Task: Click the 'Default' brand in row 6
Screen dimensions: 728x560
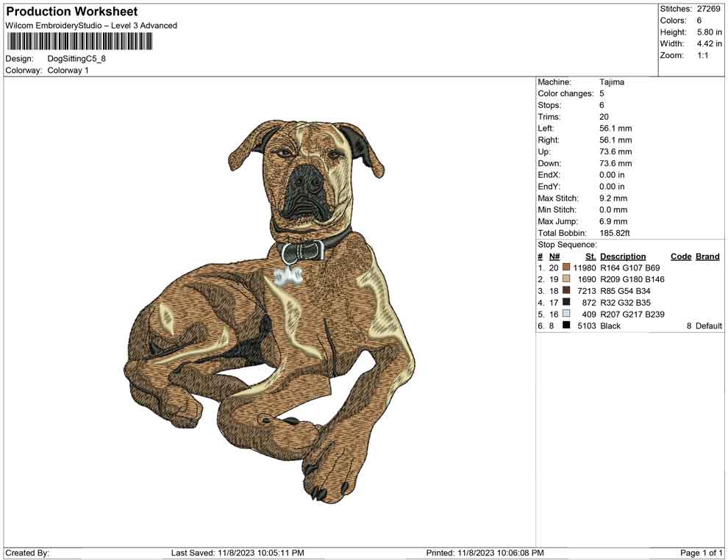Action: pos(708,326)
